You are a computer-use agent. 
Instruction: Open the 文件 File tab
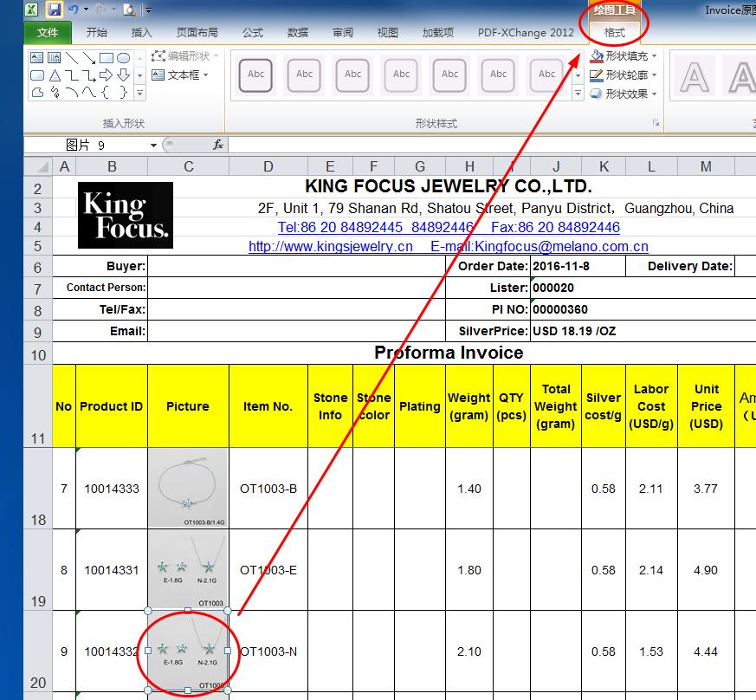point(48,32)
